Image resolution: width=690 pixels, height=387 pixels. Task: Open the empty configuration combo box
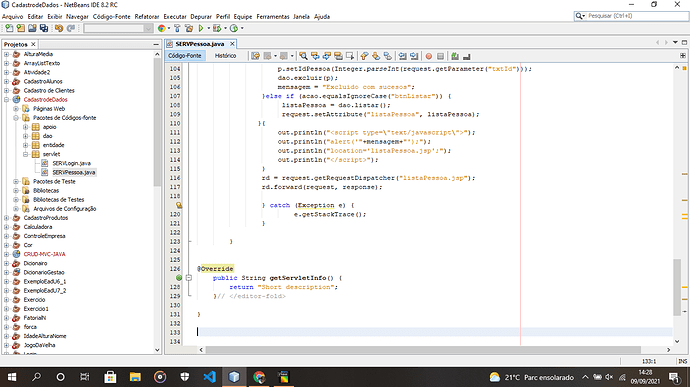click(x=118, y=28)
